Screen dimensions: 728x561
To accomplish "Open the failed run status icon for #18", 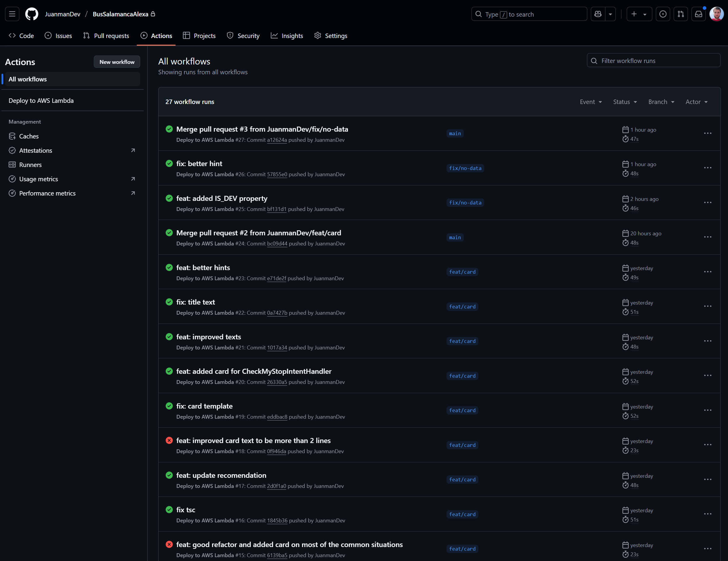I will (169, 441).
